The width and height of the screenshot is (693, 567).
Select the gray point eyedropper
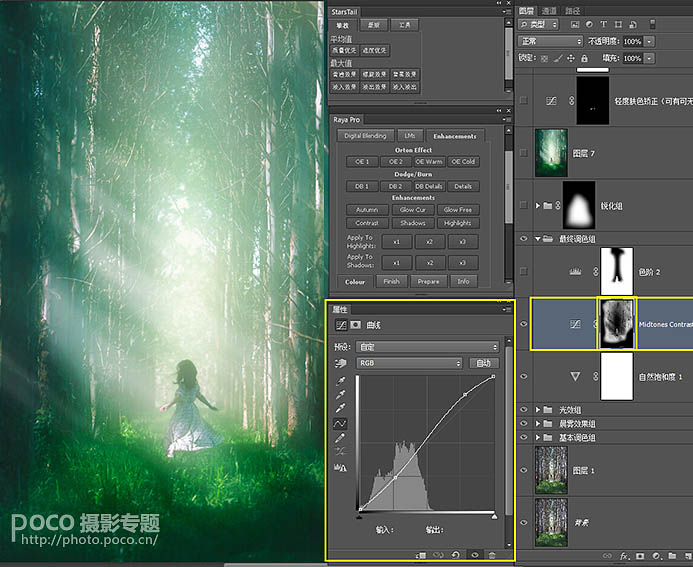340,395
